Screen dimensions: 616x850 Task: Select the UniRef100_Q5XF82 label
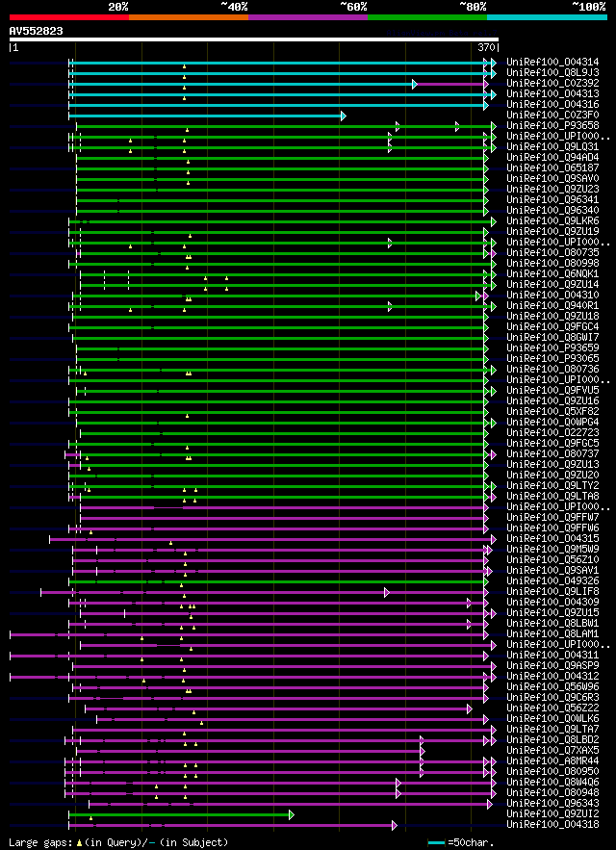(552, 411)
